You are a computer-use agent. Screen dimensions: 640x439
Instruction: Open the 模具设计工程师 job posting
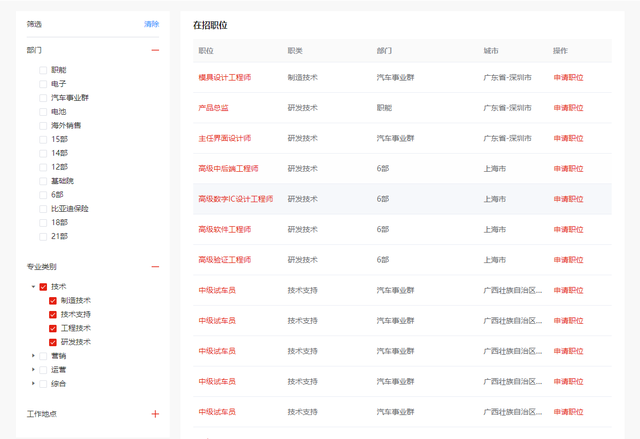coord(224,78)
